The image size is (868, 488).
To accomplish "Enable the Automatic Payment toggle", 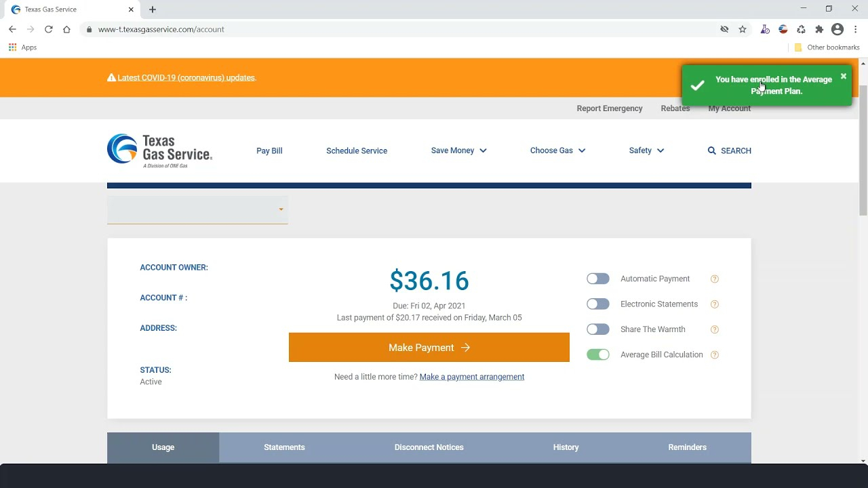I will (598, 279).
